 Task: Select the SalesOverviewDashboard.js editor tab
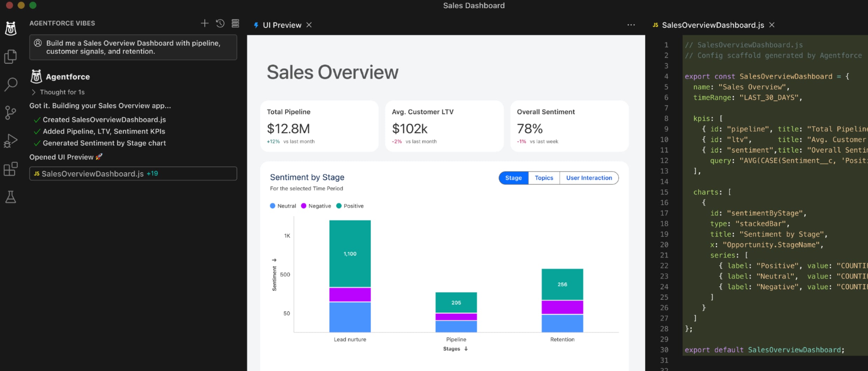pos(712,25)
